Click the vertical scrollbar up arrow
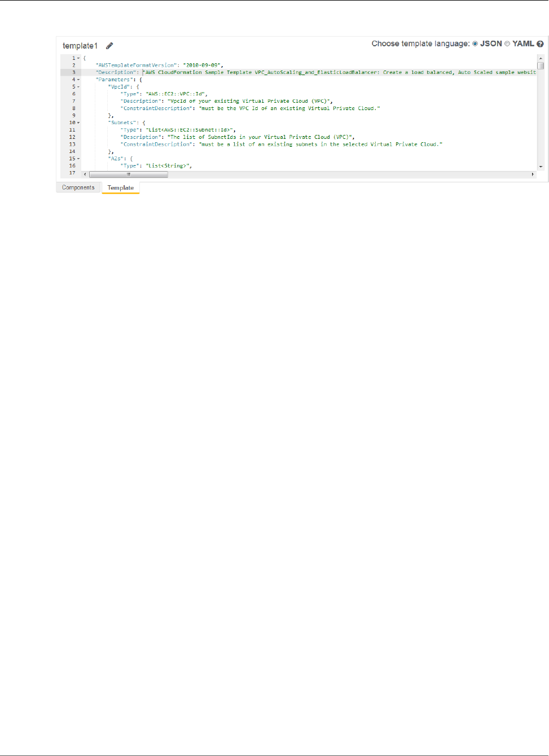The height and width of the screenshot is (756, 549). 541,58
